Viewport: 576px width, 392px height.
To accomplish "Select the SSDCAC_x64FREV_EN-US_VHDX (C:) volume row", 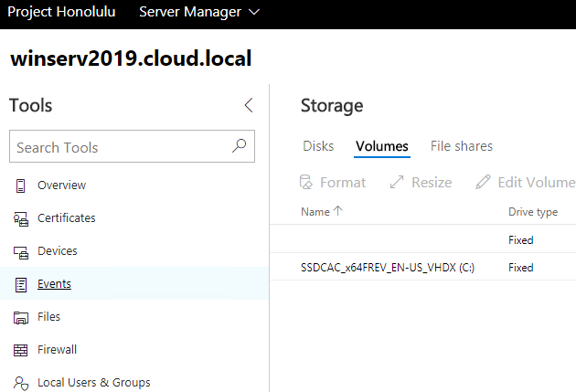I will (388, 268).
